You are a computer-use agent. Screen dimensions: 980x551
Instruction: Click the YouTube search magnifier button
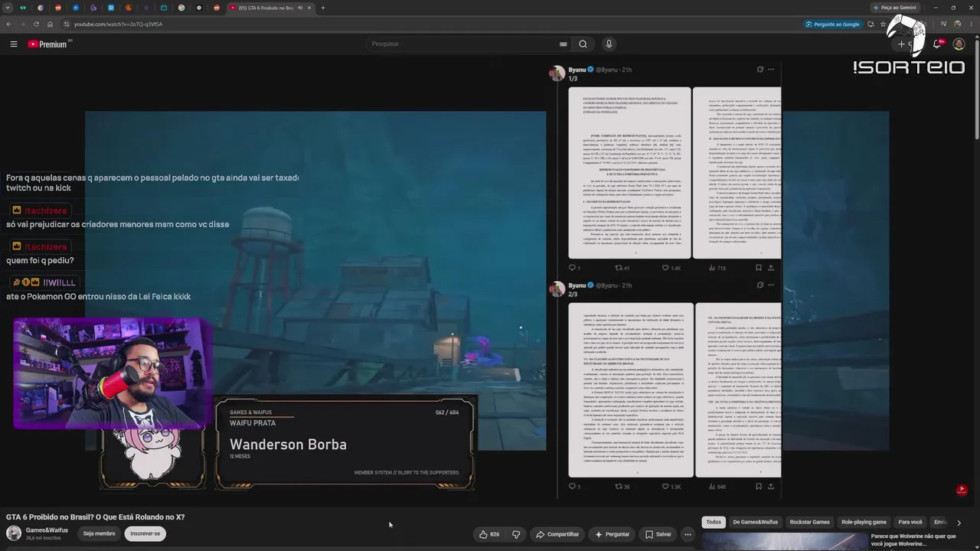click(x=583, y=44)
